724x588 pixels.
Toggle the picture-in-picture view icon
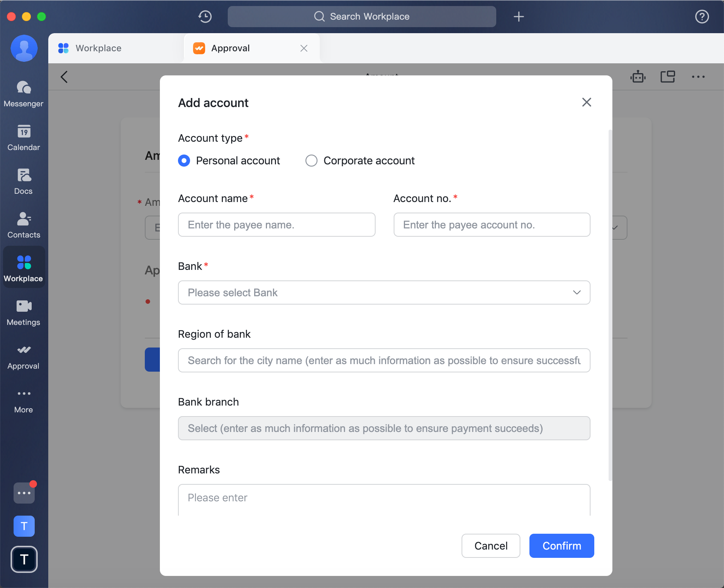pyautogui.click(x=668, y=77)
